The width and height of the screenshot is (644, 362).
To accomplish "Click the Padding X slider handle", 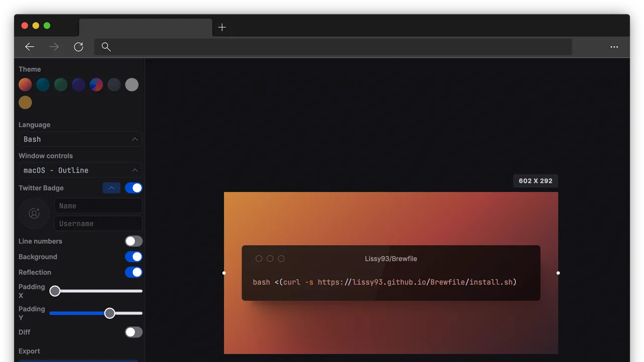I will click(55, 291).
